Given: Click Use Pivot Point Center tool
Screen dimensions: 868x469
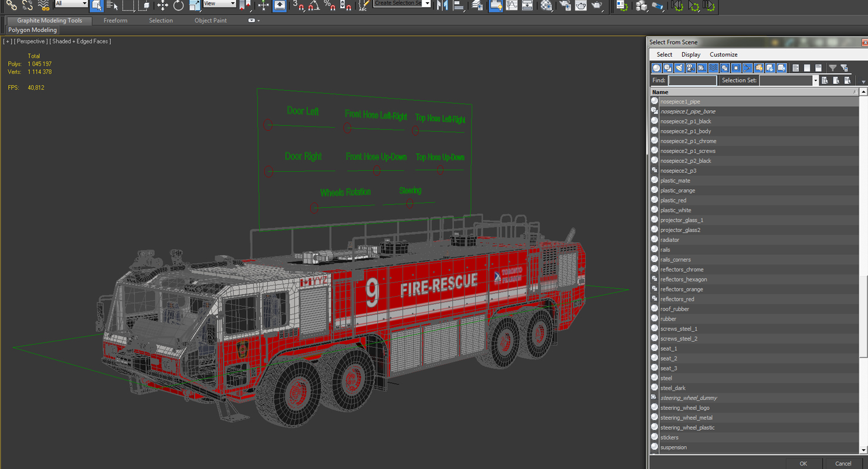Looking at the screenshot, I should pos(245,5).
